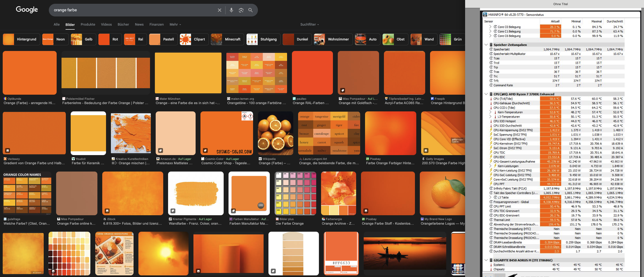
Task: Switch to the Alle tab
Action: coord(57,25)
